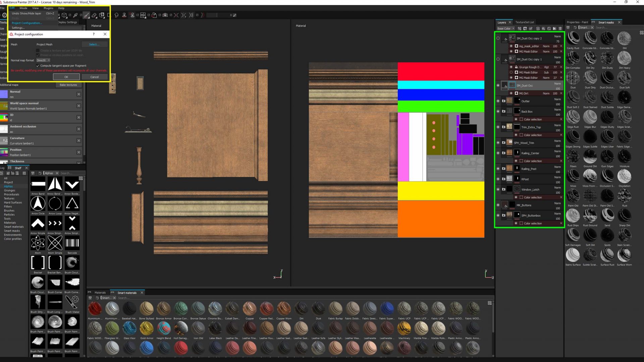Click OK in Project configuration dialog
This screenshot has height=362, width=644.
pyautogui.click(x=66, y=77)
